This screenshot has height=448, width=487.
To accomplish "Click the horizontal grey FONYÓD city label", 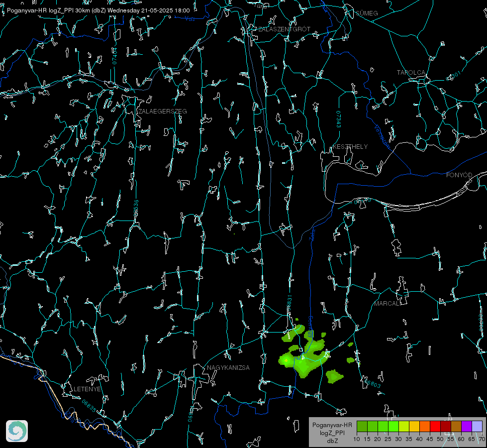I will [x=459, y=175].
